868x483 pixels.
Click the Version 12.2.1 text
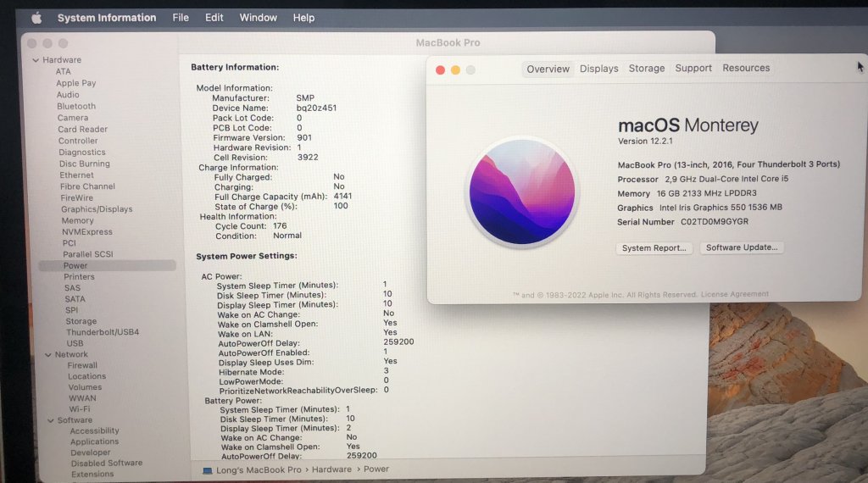(x=645, y=141)
